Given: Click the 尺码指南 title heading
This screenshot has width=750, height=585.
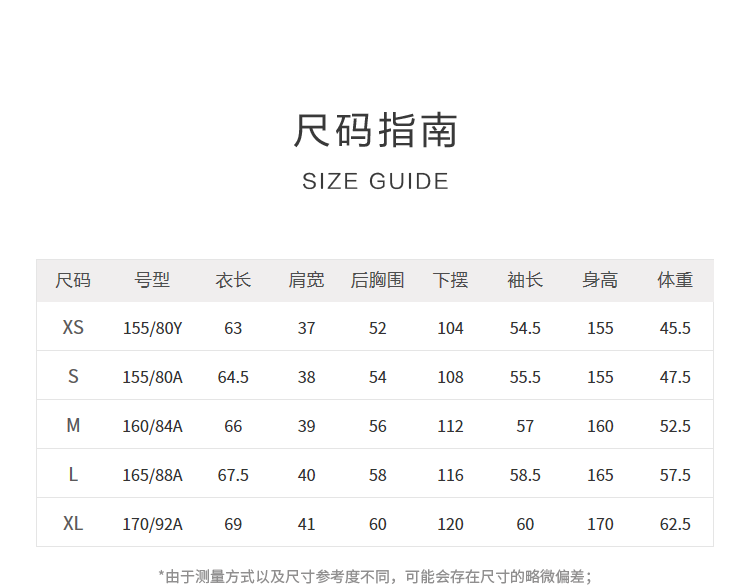Looking at the screenshot, I should click(x=375, y=131).
